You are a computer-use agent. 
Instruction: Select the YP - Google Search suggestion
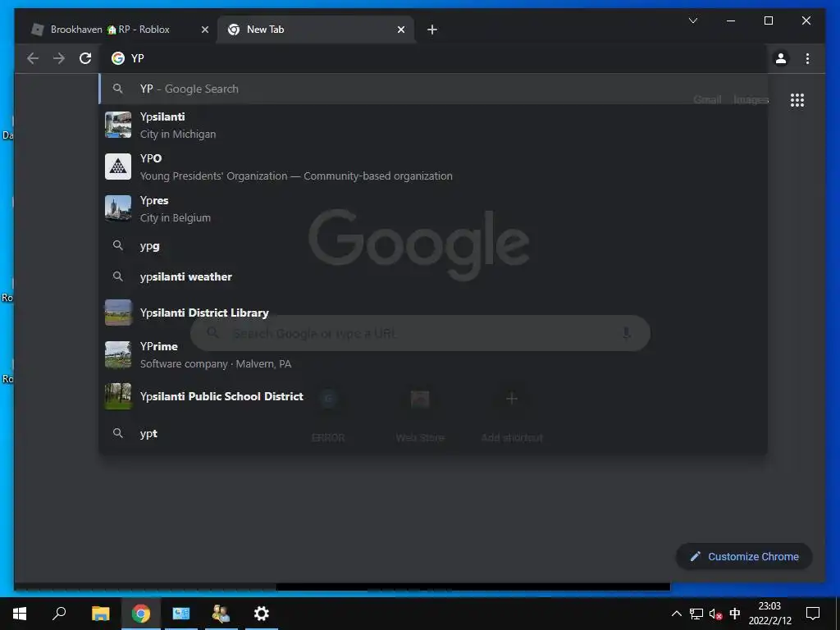(433, 89)
